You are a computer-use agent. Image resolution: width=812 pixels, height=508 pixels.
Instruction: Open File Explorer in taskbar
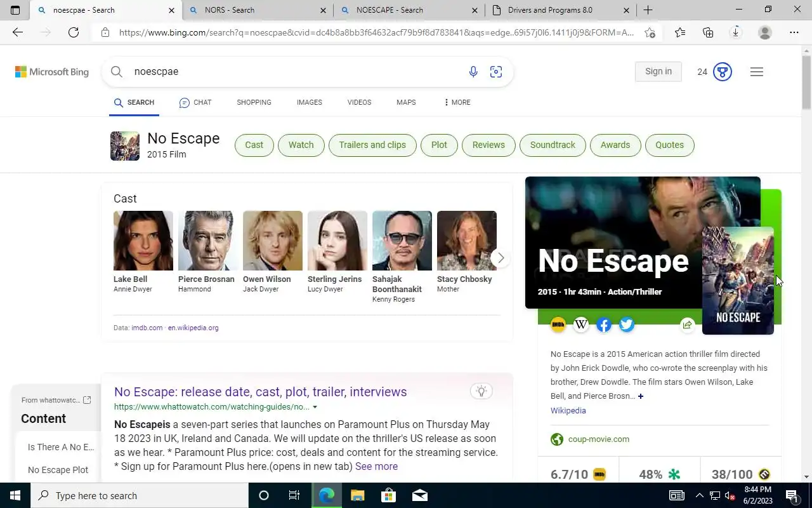(358, 495)
